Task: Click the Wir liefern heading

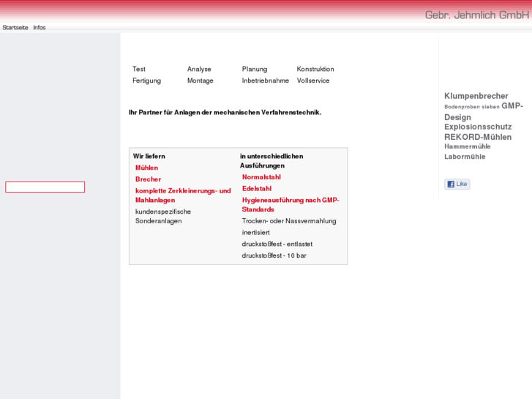Action: tap(149, 157)
